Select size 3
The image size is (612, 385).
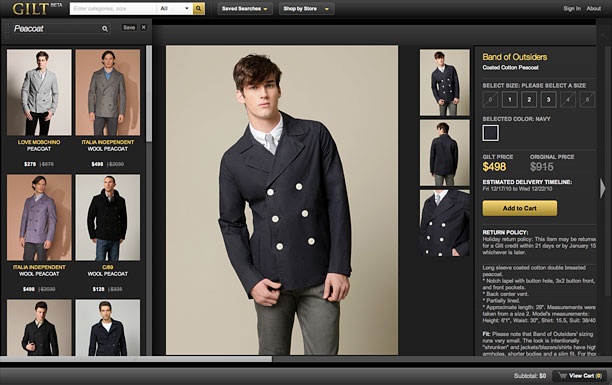548,100
